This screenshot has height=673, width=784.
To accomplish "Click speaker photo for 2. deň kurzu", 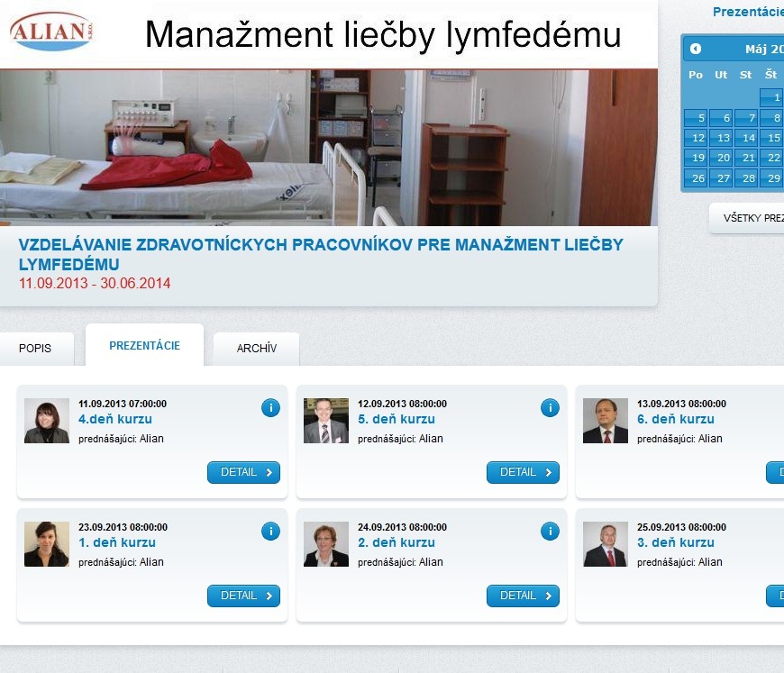I will coord(326,544).
